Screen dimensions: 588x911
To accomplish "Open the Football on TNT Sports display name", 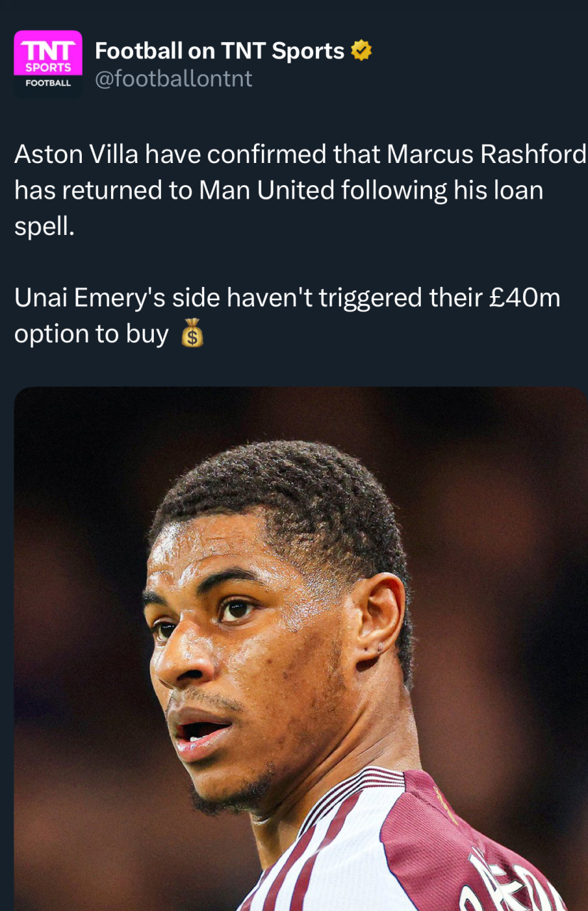I will [x=219, y=51].
